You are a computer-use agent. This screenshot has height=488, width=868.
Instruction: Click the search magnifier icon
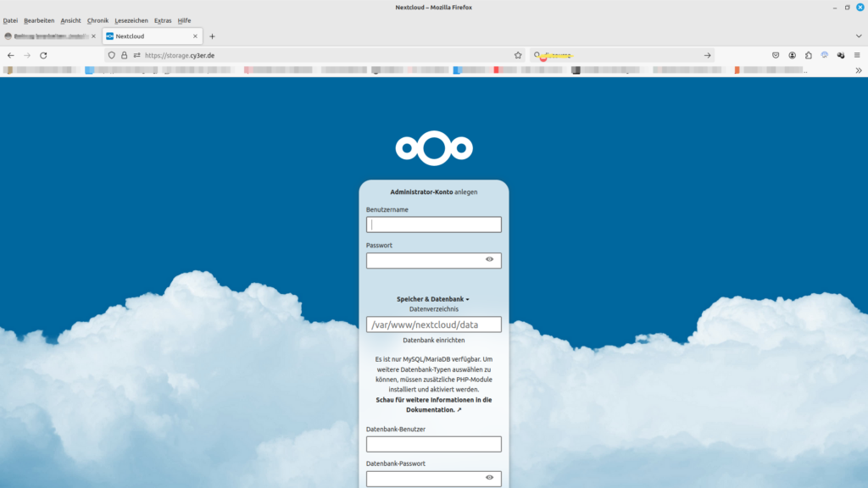click(x=537, y=55)
